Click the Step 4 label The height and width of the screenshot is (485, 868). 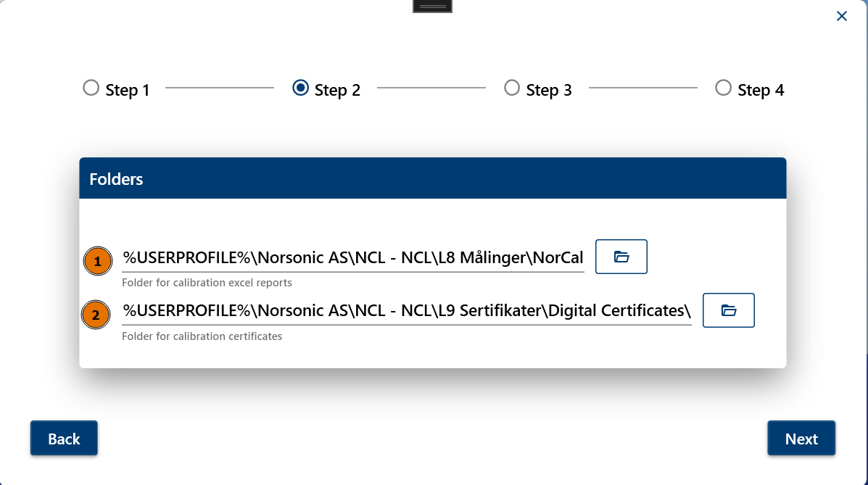761,90
